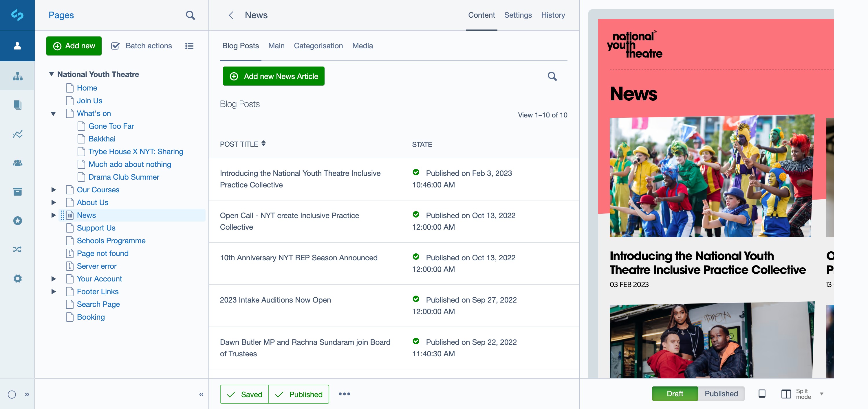The height and width of the screenshot is (409, 868).
Task: Open the Reports chart icon in sidebar
Action: 18,134
